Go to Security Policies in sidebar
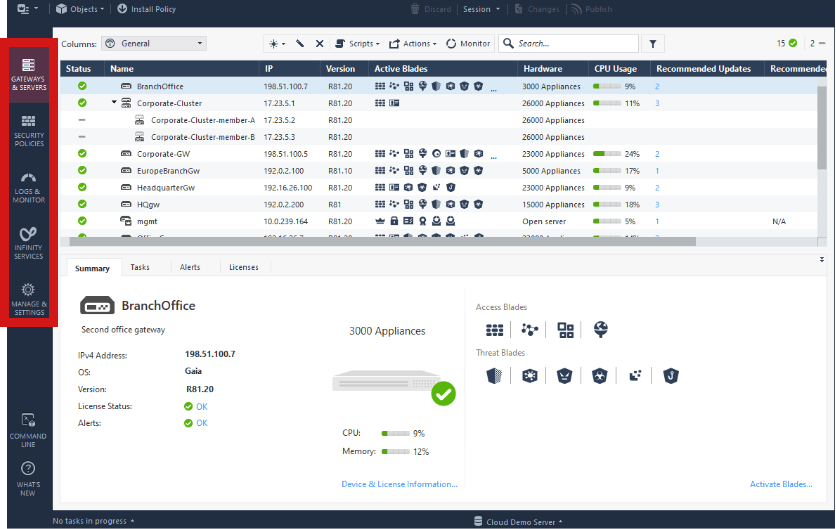The width and height of the screenshot is (836, 529). coord(29,128)
